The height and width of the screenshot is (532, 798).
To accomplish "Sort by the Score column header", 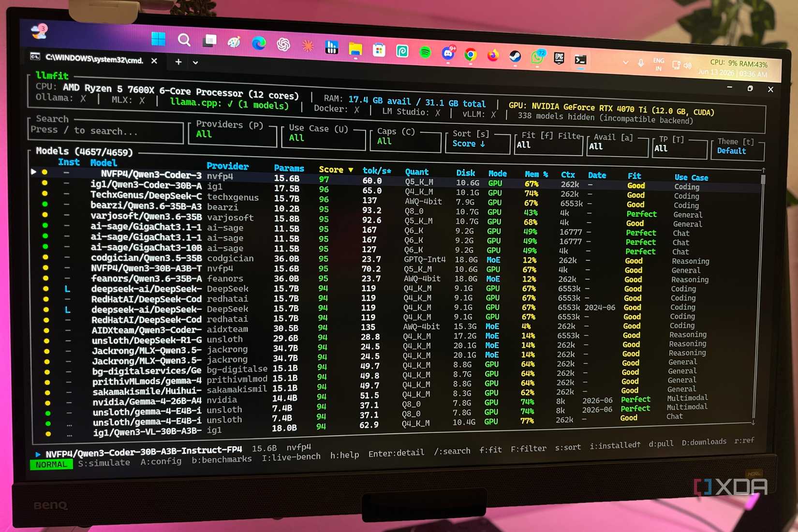I will pyautogui.click(x=336, y=170).
